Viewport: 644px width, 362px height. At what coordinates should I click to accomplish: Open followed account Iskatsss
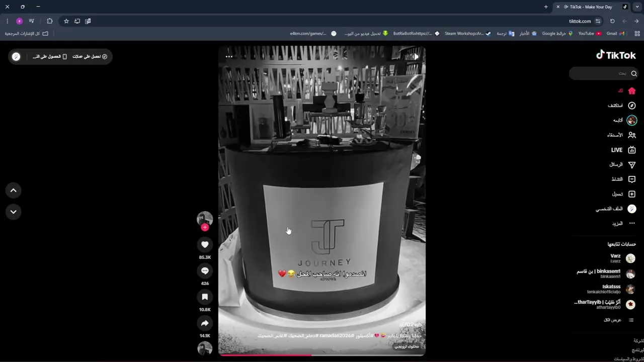coord(611,289)
